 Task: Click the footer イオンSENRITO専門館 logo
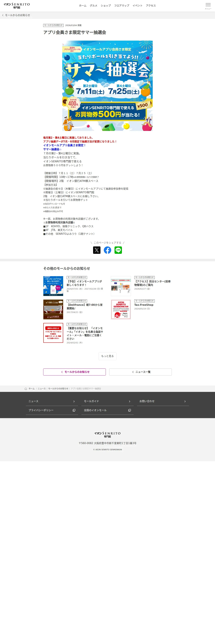click(107, 435)
